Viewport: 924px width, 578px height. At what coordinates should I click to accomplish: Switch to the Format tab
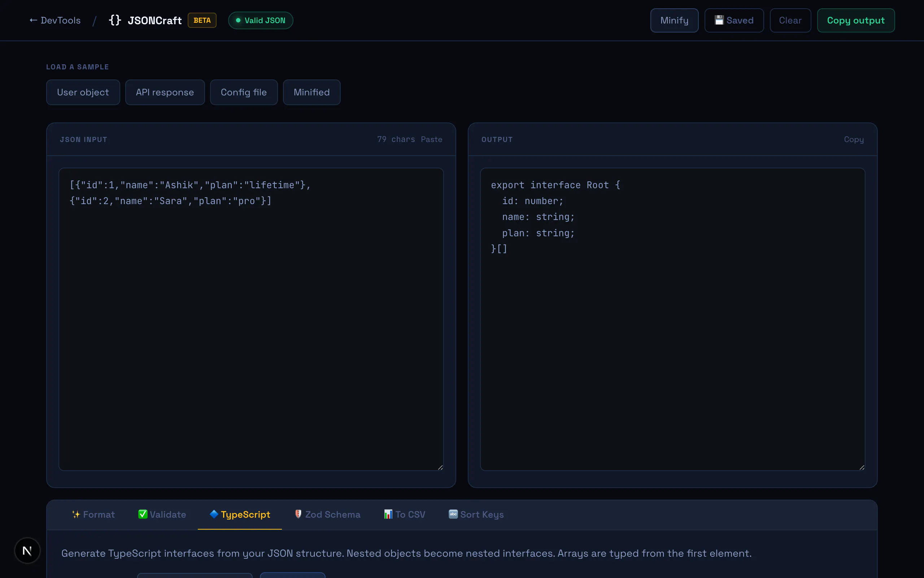point(93,514)
